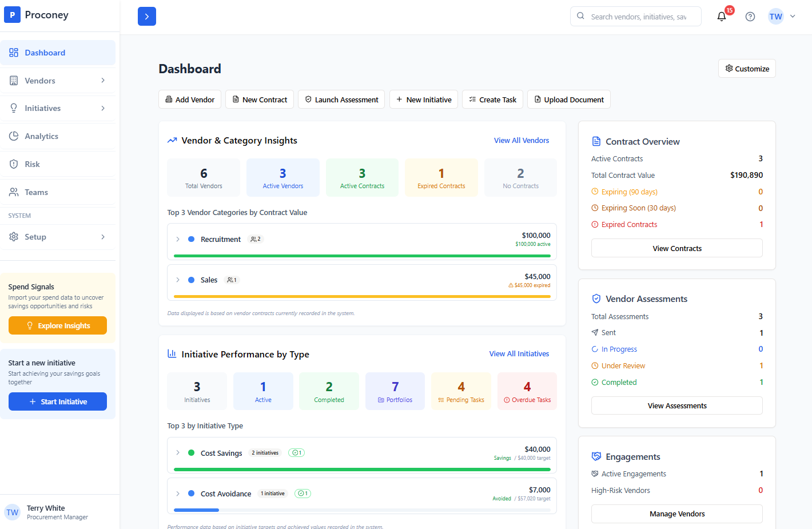This screenshot has width=812, height=529.
Task: Expand the Recruitment category row
Action: coord(178,239)
